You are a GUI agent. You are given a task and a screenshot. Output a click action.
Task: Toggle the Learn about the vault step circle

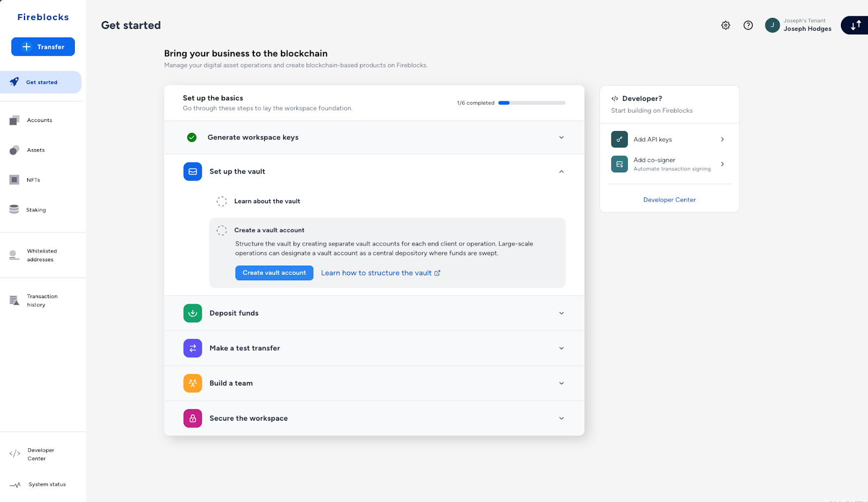pyautogui.click(x=222, y=201)
